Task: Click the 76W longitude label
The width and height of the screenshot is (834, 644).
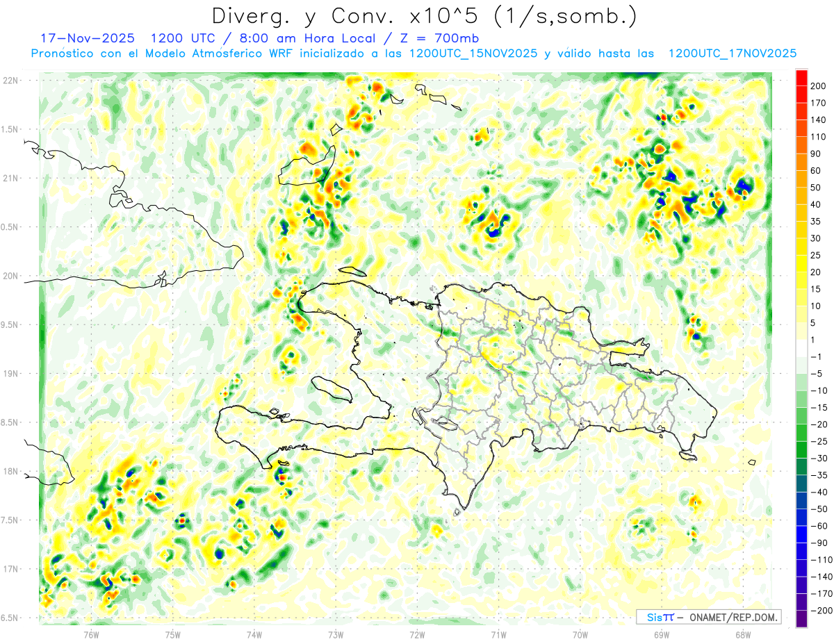Action: [91, 634]
